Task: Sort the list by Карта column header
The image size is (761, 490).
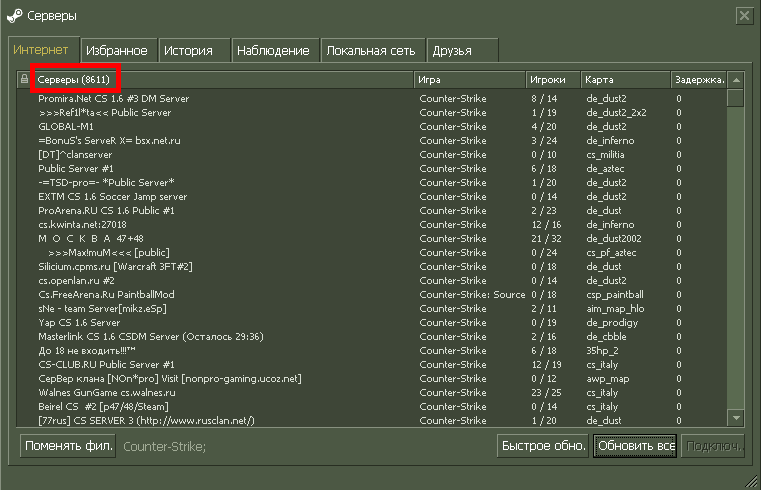Action: point(625,78)
